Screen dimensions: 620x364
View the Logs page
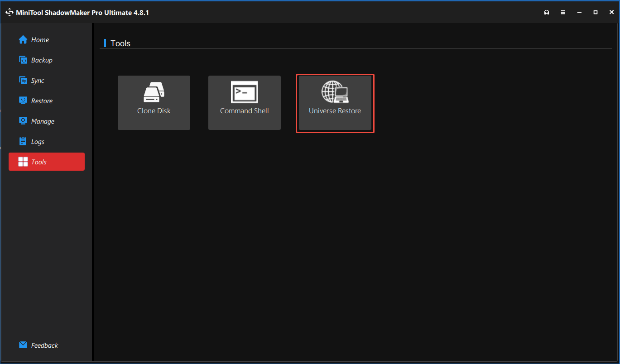click(x=46, y=142)
